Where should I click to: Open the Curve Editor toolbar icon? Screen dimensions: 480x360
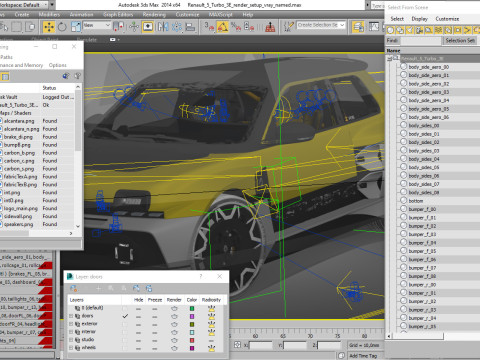pyautogui.click(x=374, y=27)
